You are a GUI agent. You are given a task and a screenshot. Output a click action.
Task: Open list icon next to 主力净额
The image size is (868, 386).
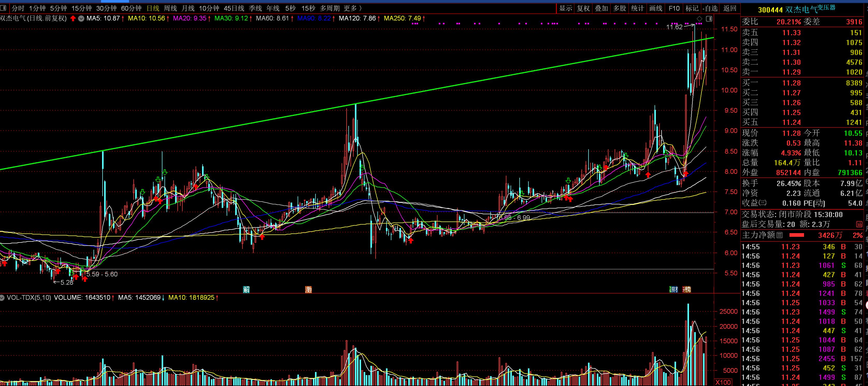click(x=779, y=235)
